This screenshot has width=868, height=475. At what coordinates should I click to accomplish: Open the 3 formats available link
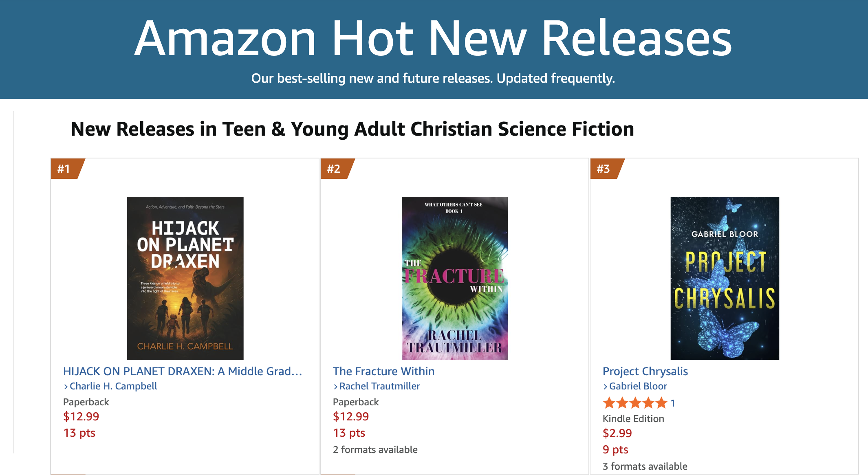[645, 466]
